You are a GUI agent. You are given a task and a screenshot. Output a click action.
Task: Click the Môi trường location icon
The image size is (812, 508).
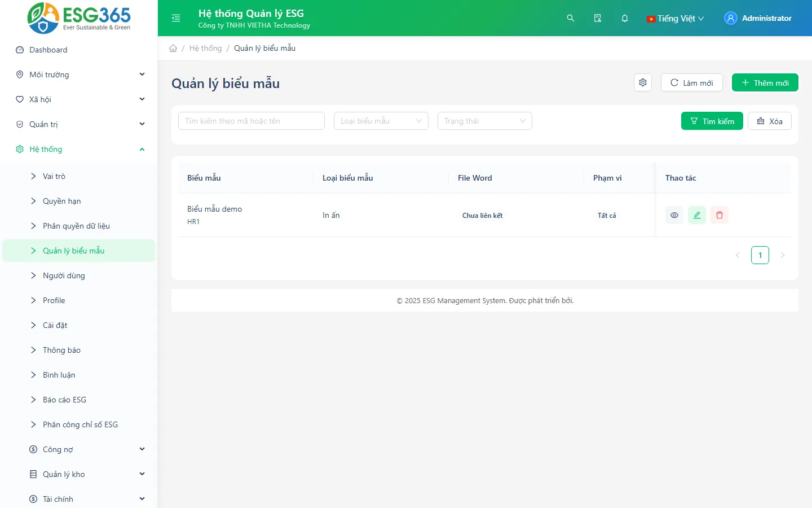pyautogui.click(x=20, y=75)
